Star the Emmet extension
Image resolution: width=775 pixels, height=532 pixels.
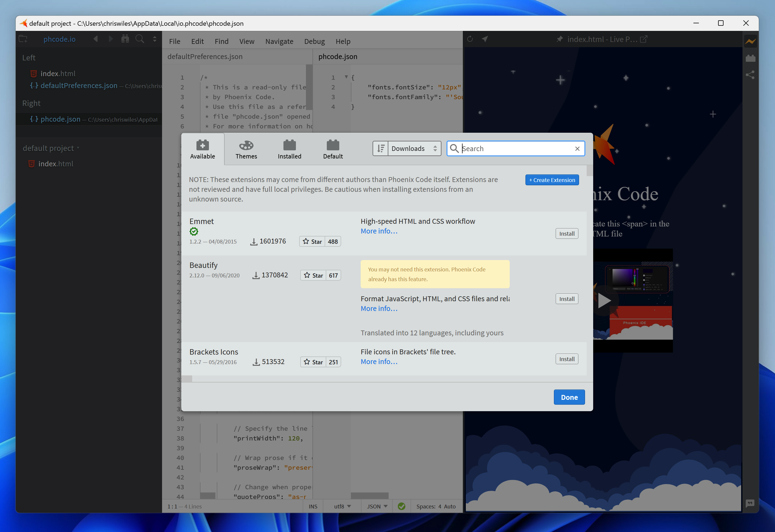[312, 241]
